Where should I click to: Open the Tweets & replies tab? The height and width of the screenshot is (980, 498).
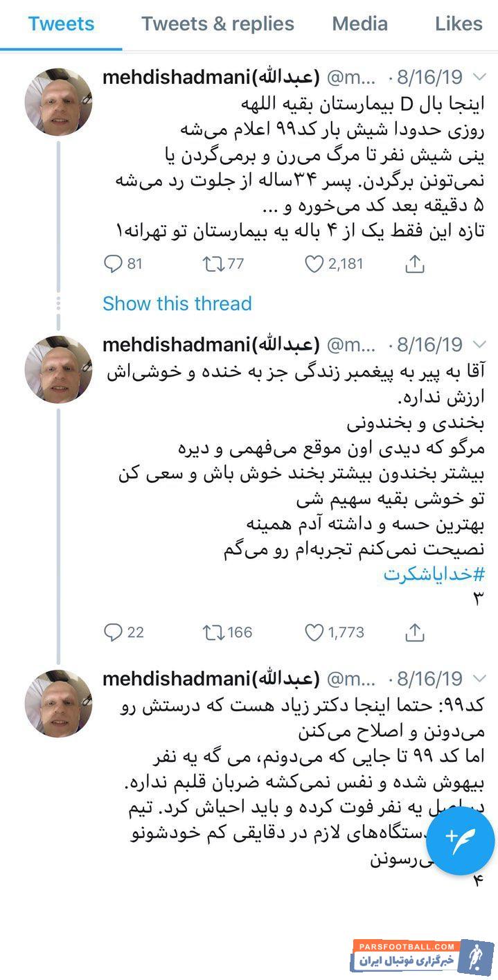pos(217,24)
